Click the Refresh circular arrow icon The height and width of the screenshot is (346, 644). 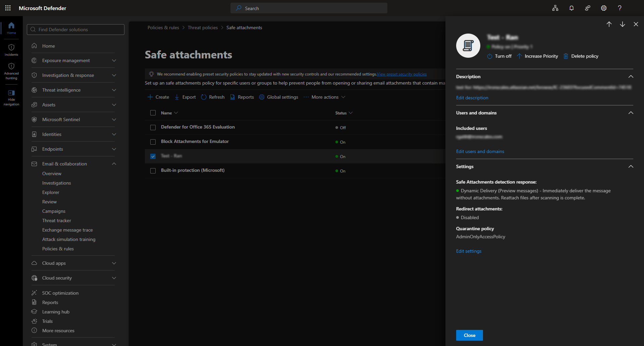(x=204, y=97)
